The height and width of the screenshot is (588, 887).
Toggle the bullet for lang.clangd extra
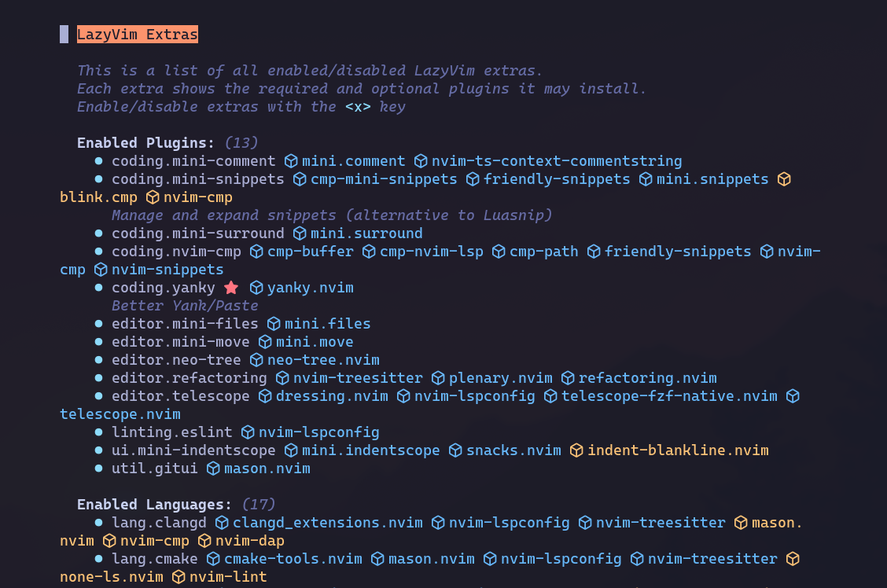tap(98, 523)
